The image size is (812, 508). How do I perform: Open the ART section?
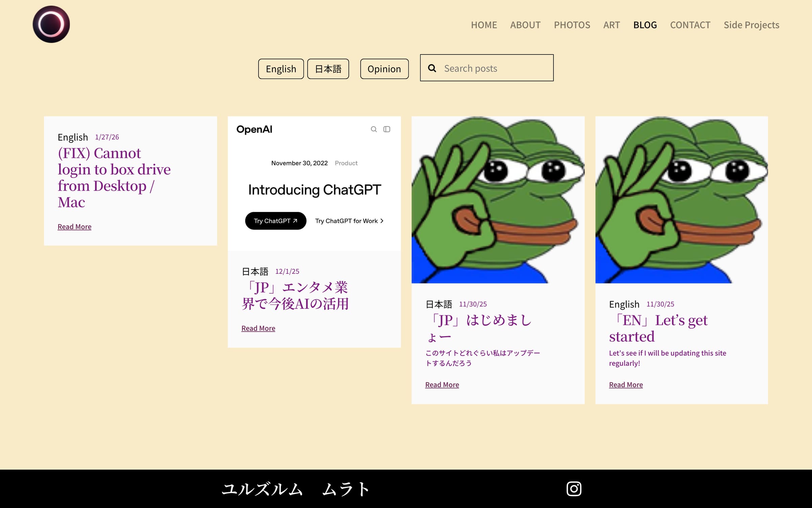[611, 25]
